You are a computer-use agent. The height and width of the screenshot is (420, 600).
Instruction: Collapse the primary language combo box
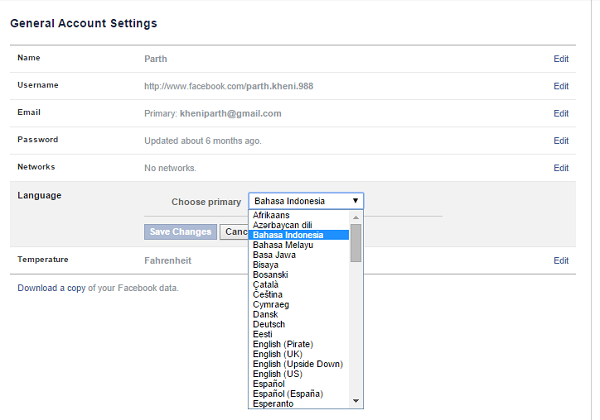click(306, 201)
